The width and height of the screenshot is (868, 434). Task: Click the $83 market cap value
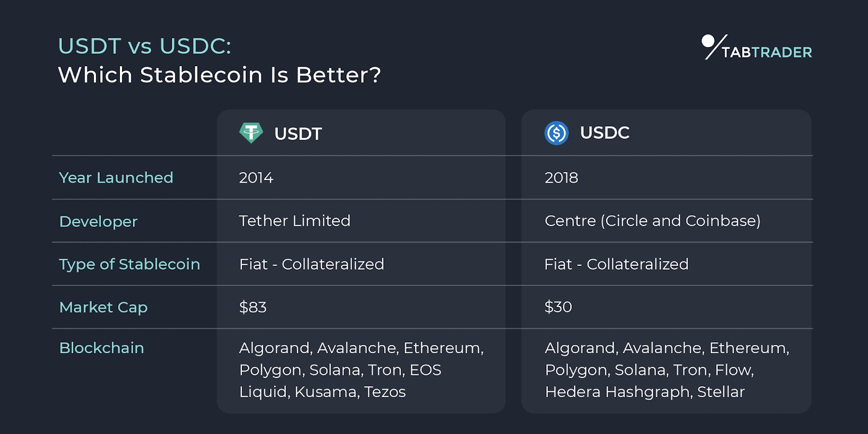[x=253, y=307]
